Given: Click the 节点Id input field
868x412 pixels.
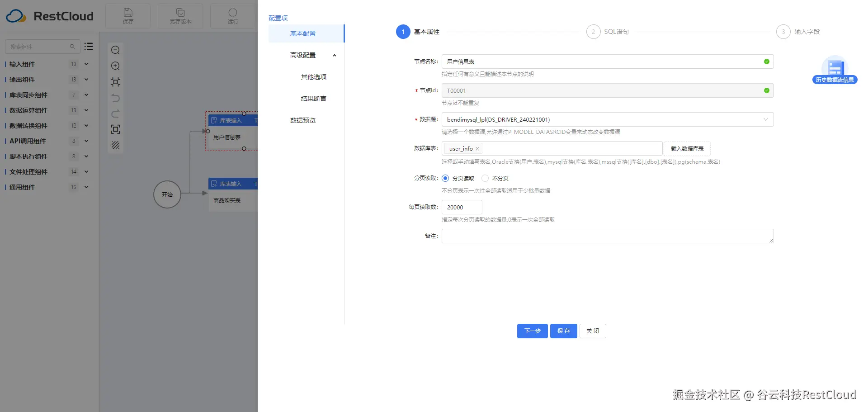Looking at the screenshot, I should point(608,90).
